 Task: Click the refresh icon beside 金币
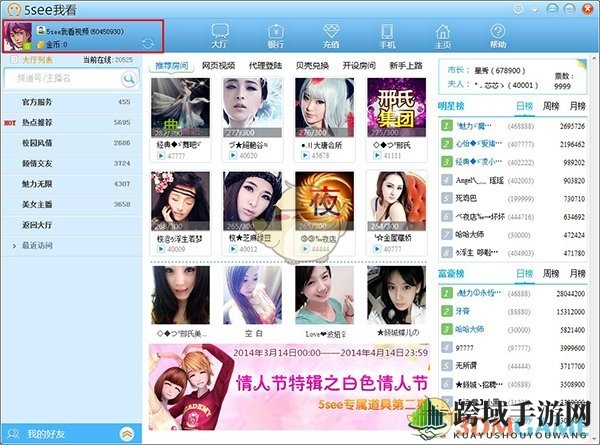tap(148, 43)
